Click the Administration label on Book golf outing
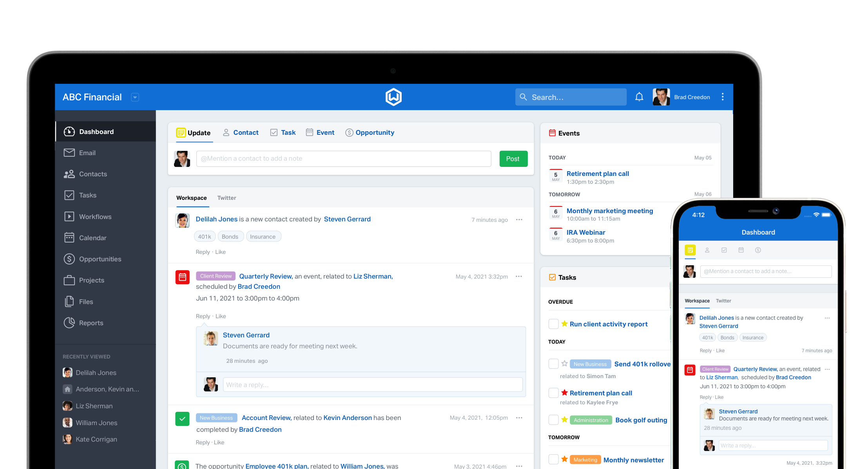This screenshot has height=469, width=868. point(591,420)
